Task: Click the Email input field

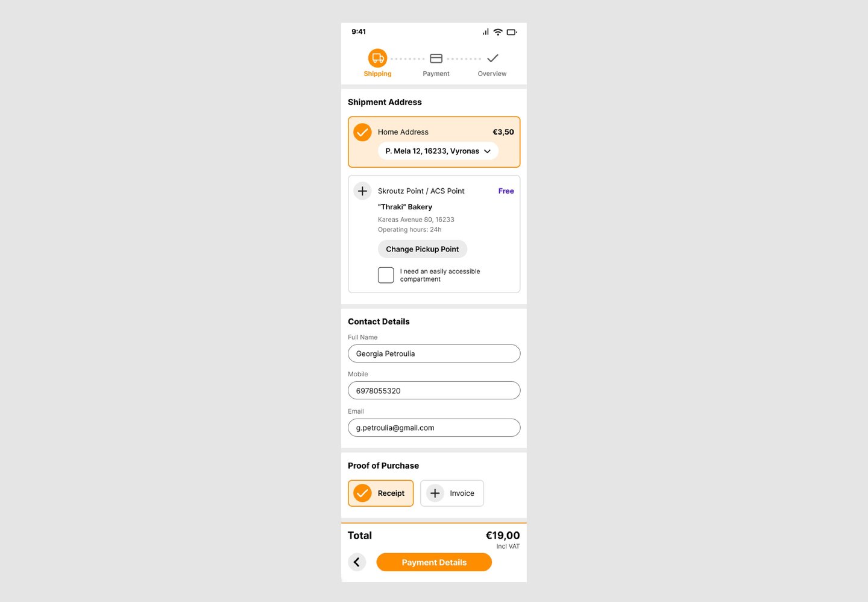Action: click(434, 428)
